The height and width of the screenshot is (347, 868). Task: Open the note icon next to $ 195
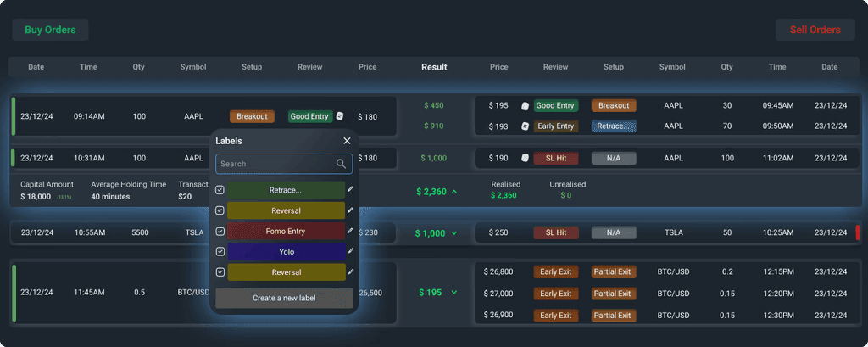tap(526, 106)
